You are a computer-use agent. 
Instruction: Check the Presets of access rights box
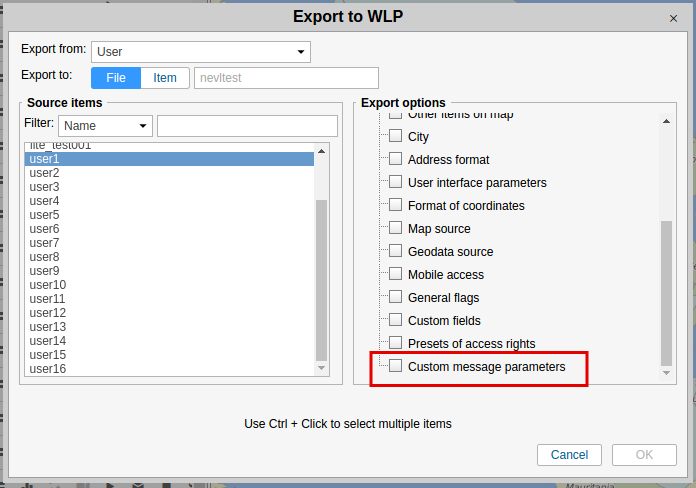coord(396,344)
